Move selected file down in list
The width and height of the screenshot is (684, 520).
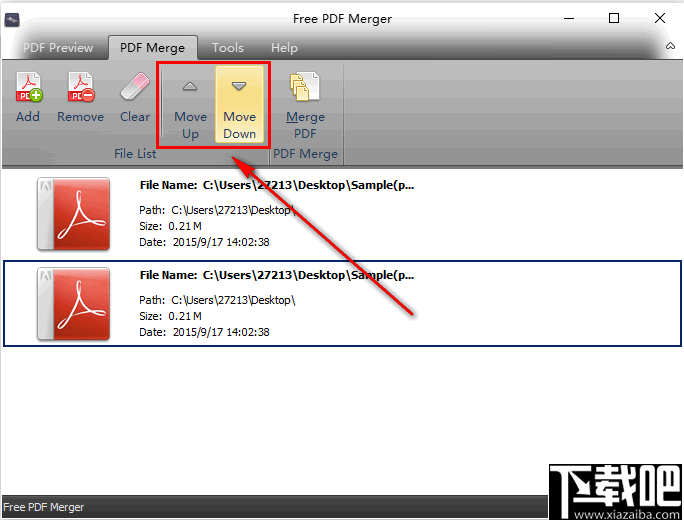pos(239,105)
